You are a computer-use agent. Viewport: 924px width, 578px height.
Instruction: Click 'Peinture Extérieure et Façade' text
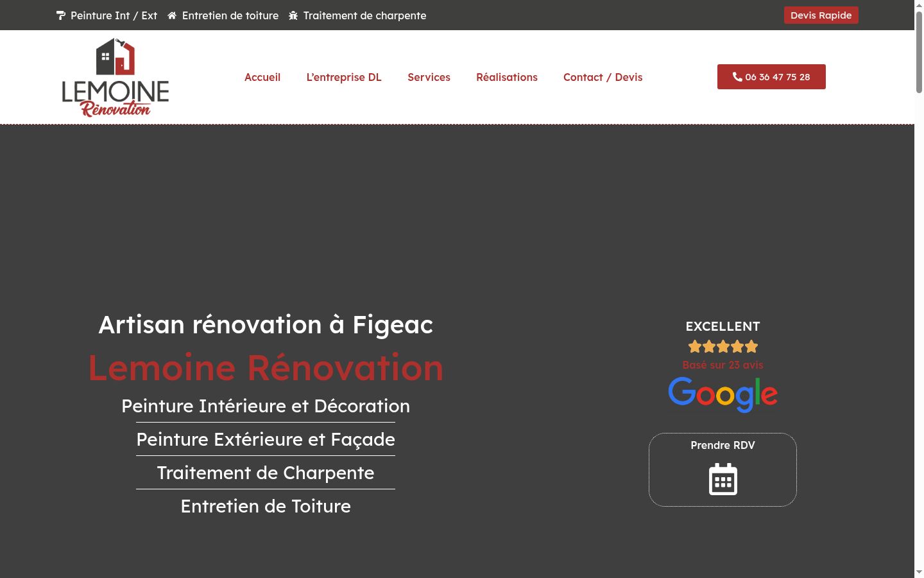(x=266, y=439)
